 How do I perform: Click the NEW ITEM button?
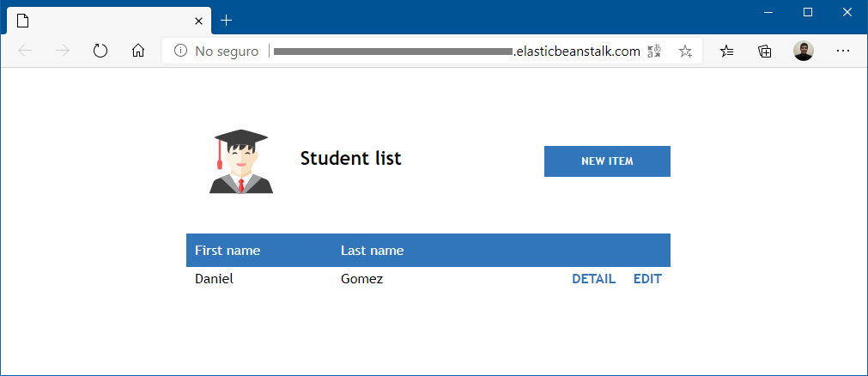607,161
